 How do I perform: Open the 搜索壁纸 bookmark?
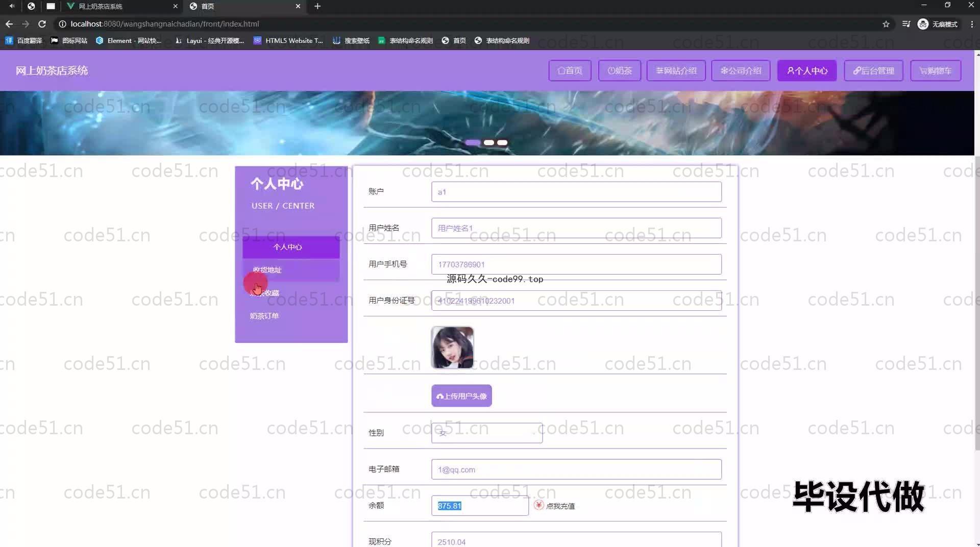tap(351, 41)
